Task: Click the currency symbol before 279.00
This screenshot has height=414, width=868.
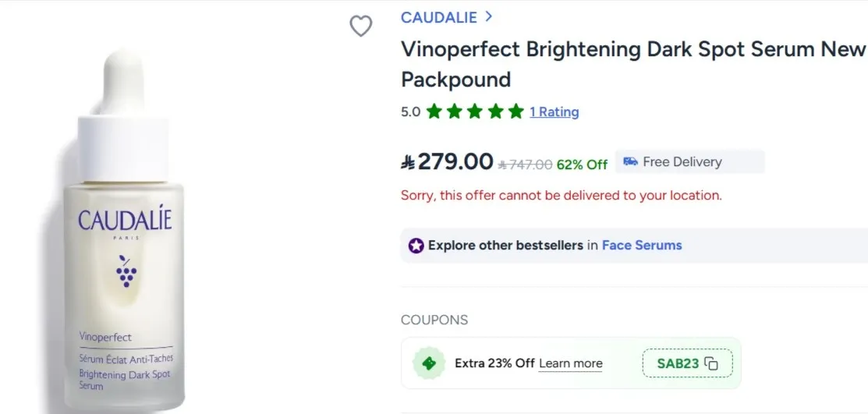Action: click(x=408, y=162)
